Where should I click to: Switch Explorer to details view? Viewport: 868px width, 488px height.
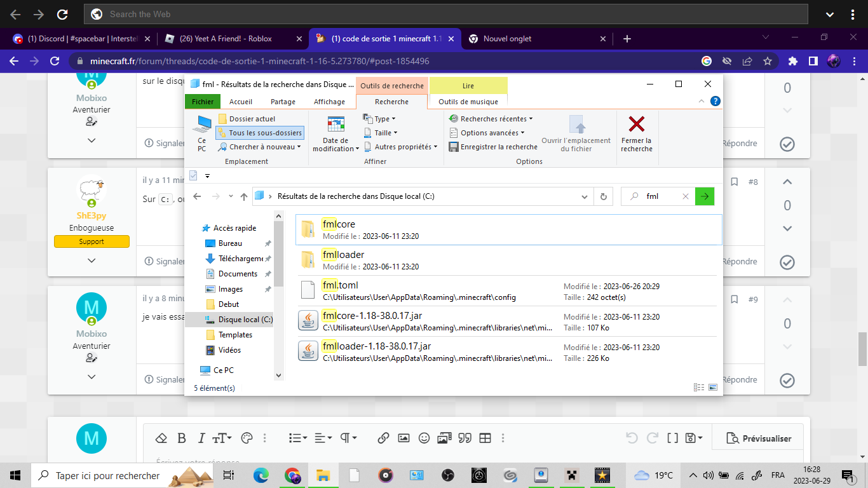699,387
